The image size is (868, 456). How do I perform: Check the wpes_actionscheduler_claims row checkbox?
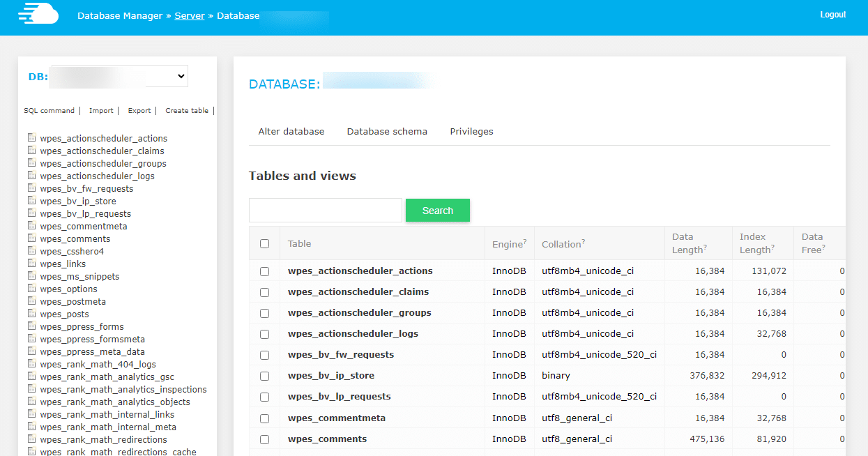(x=264, y=292)
